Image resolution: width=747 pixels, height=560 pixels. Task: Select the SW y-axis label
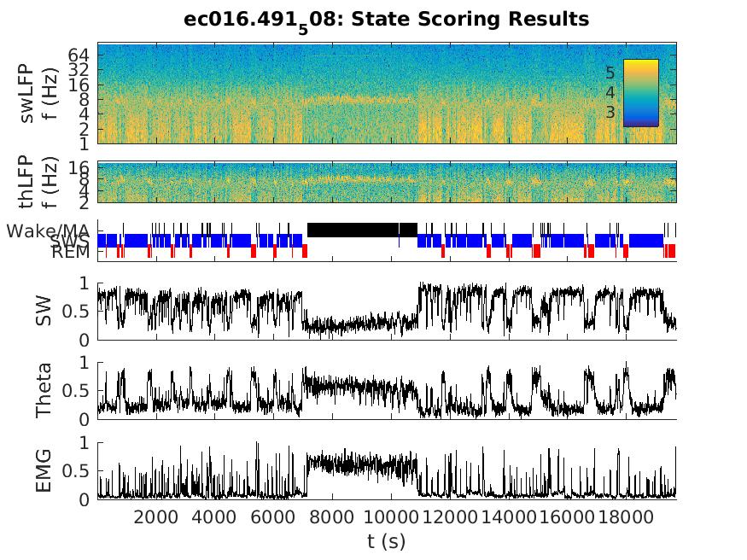pos(44,312)
